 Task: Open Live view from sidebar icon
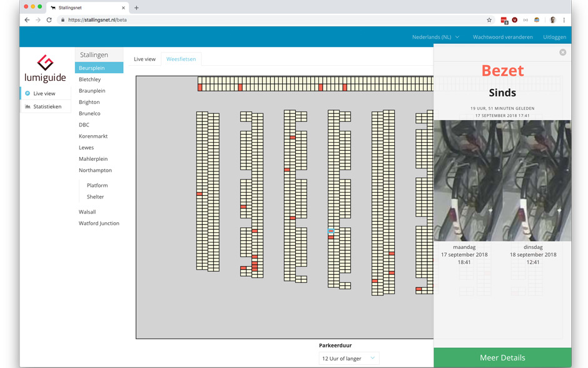(x=28, y=93)
